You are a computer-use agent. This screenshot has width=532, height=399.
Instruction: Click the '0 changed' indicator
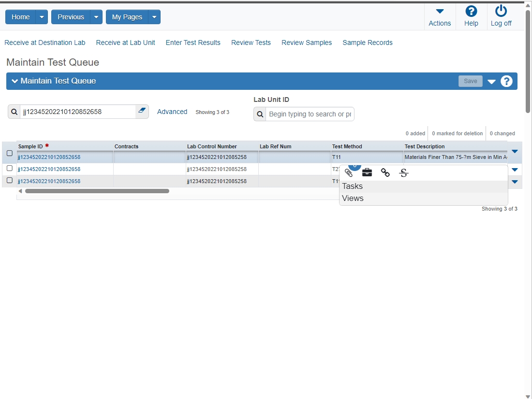pyautogui.click(x=502, y=134)
